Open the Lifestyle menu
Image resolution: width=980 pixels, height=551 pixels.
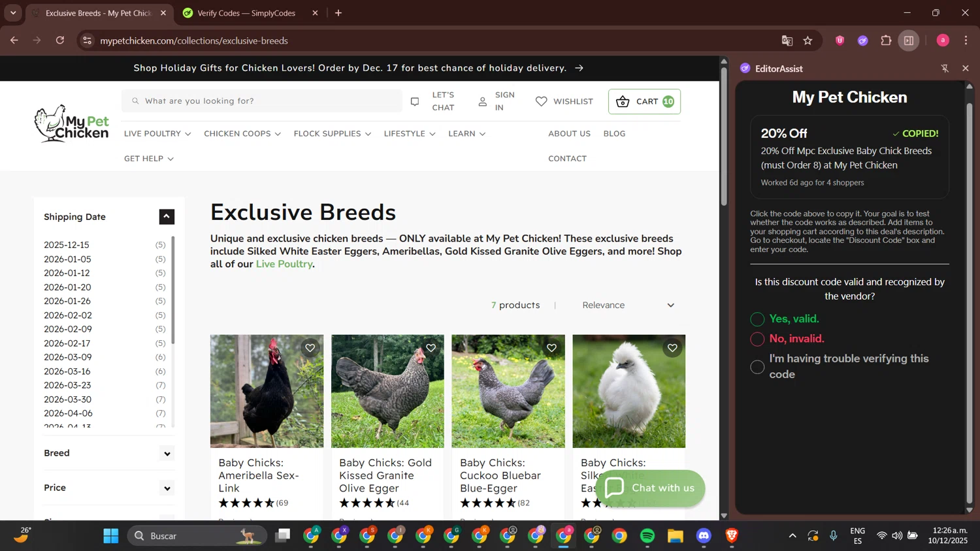pos(410,134)
